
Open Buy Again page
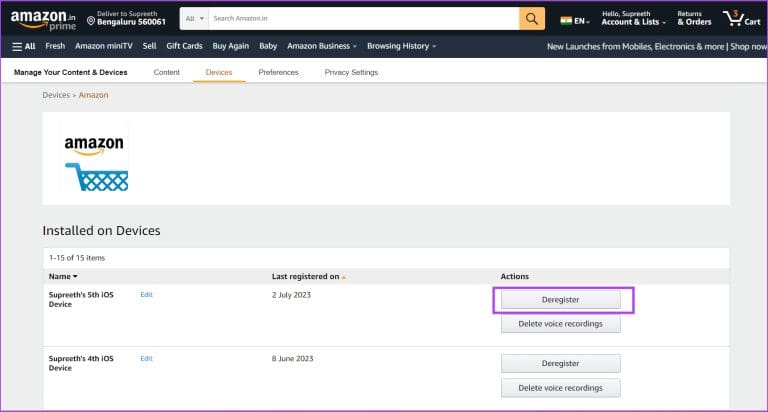click(x=231, y=46)
